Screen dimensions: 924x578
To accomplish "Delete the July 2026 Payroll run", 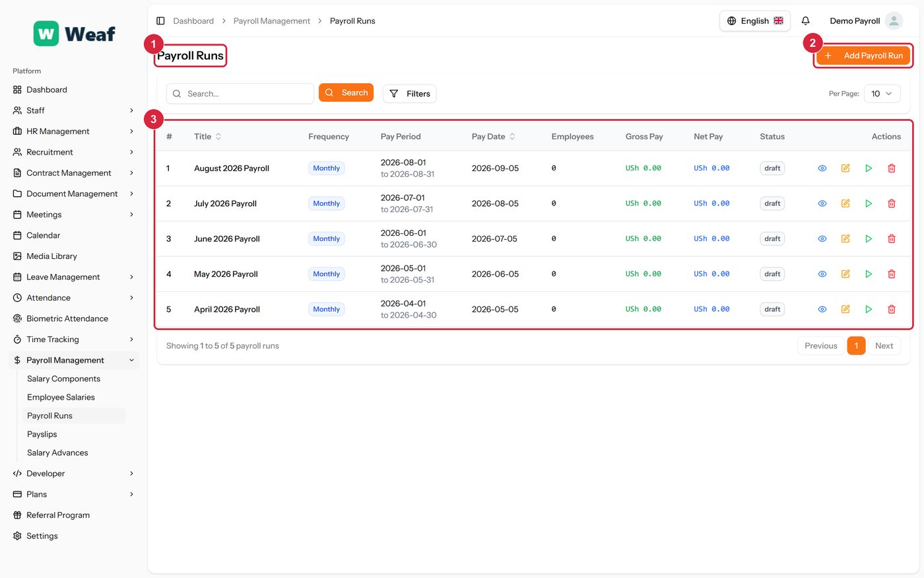I will [892, 203].
